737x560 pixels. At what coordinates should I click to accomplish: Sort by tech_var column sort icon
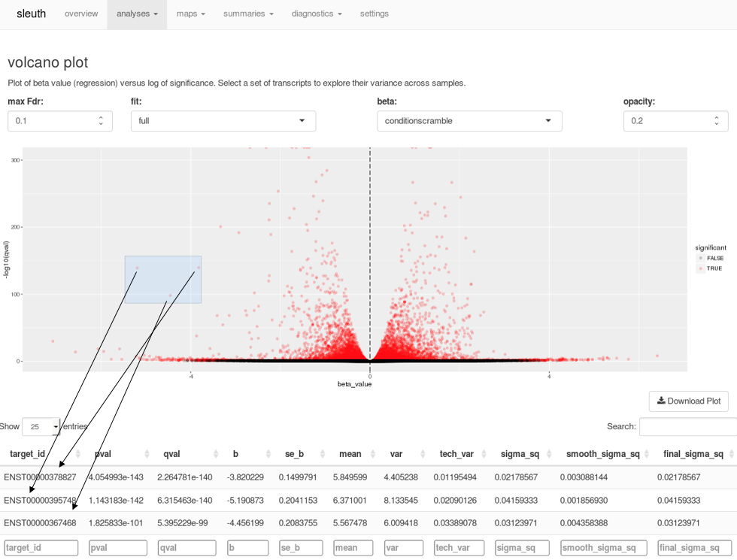[x=484, y=454]
